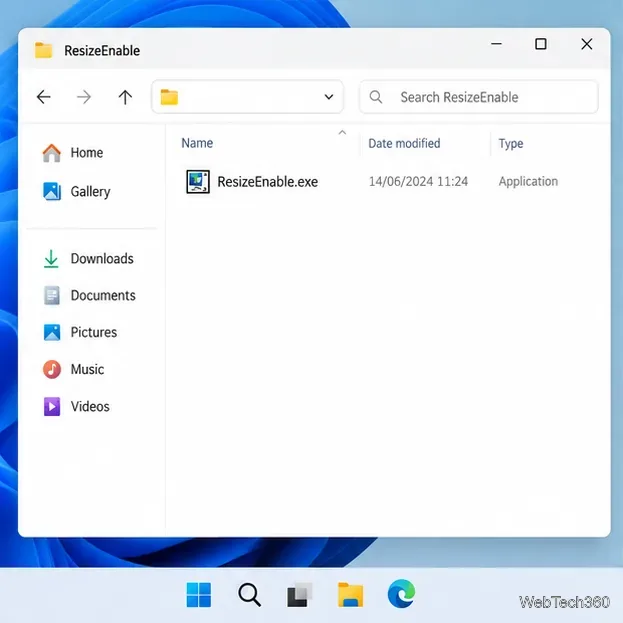Go back with the left arrow button
This screenshot has width=623, height=623.
click(44, 97)
